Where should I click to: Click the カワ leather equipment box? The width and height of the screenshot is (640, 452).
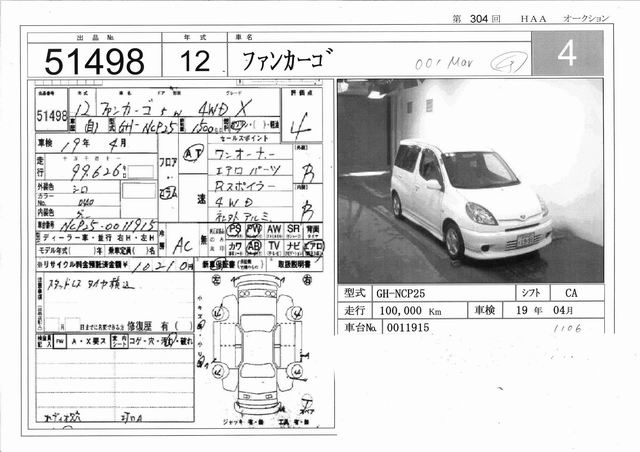pos(234,247)
